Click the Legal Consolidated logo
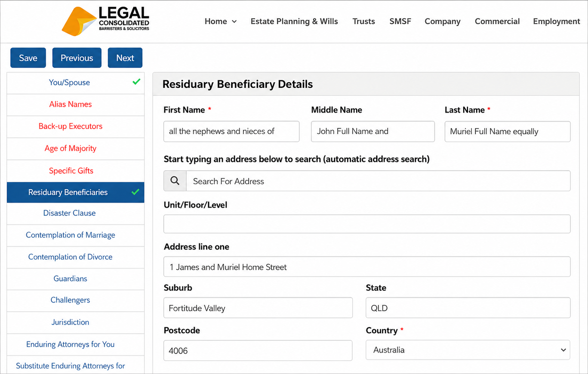This screenshot has width=588, height=374. (105, 21)
